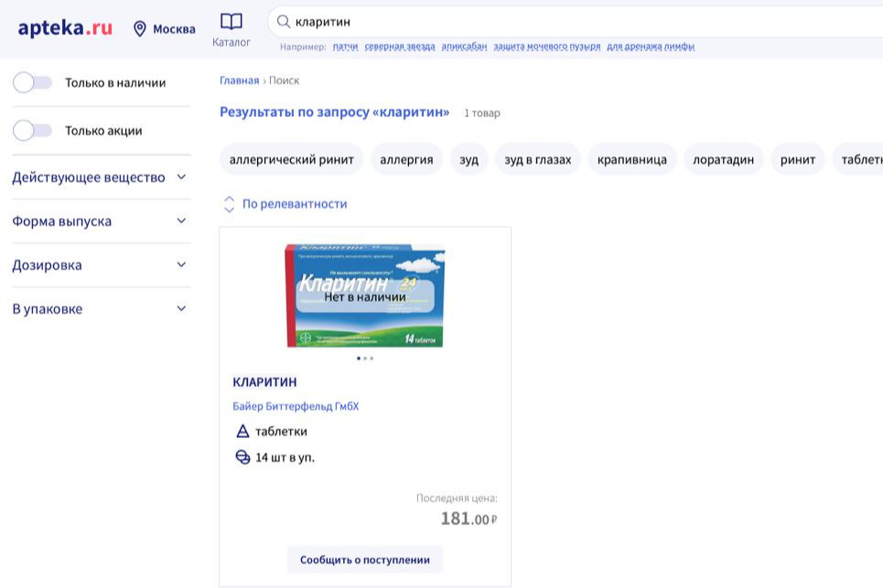Enable the Только в наличии switch
The width and height of the screenshot is (883, 588).
click(x=32, y=82)
